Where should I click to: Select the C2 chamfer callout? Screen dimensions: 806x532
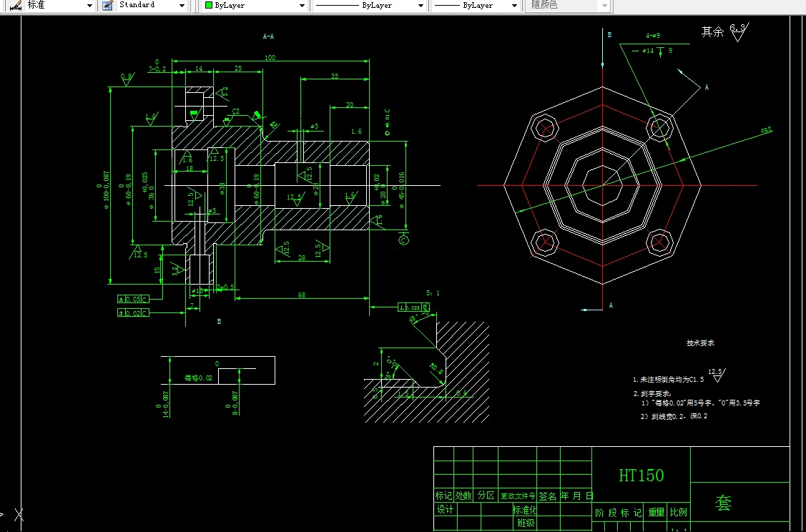(236, 111)
